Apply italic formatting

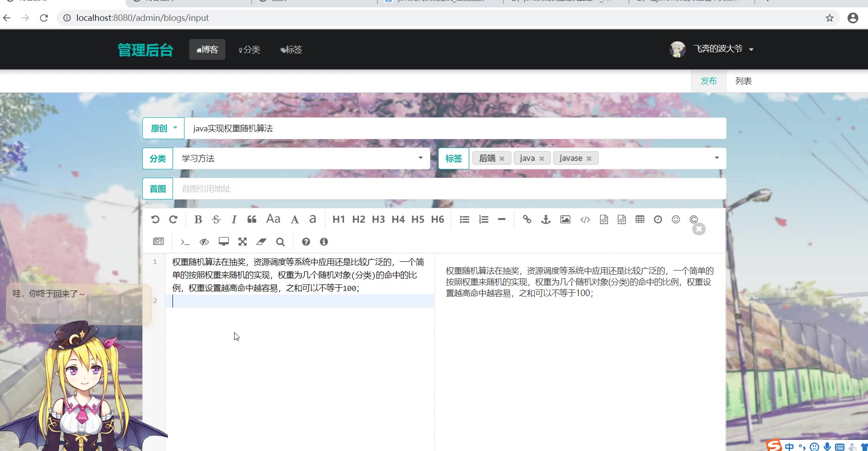point(234,219)
